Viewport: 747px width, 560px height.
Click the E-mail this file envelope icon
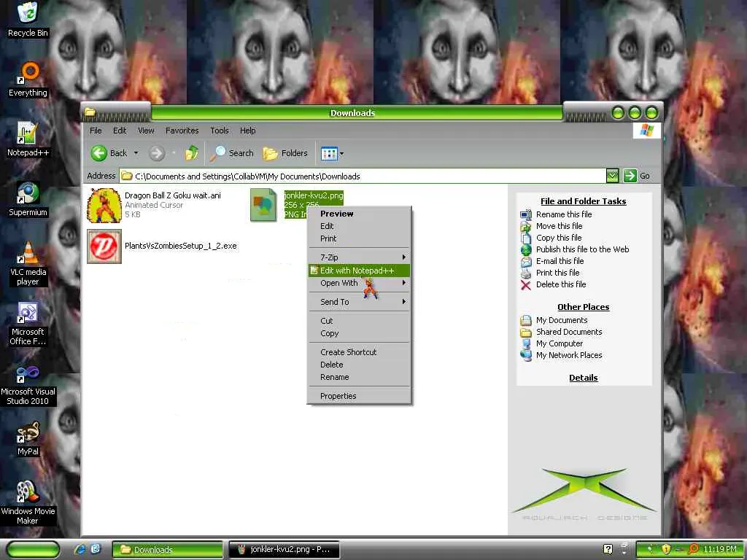tap(525, 262)
